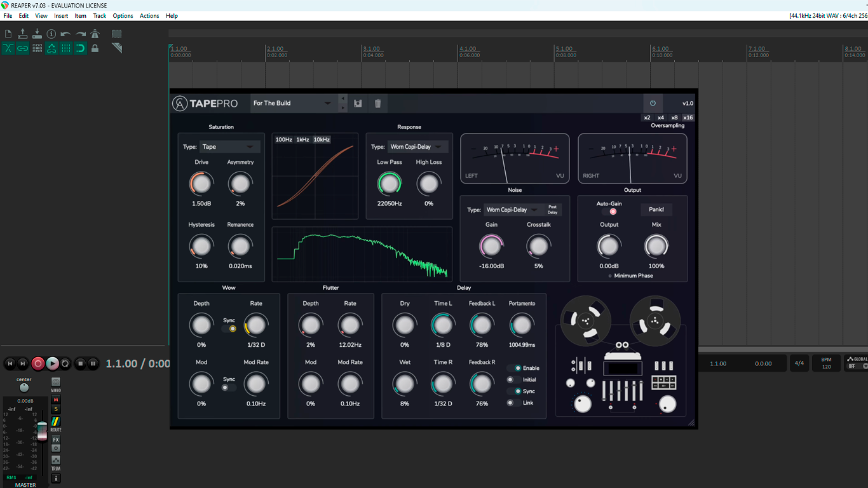The height and width of the screenshot is (488, 868).
Task: Toggle ripple editing grid-squares icon
Action: (37, 48)
